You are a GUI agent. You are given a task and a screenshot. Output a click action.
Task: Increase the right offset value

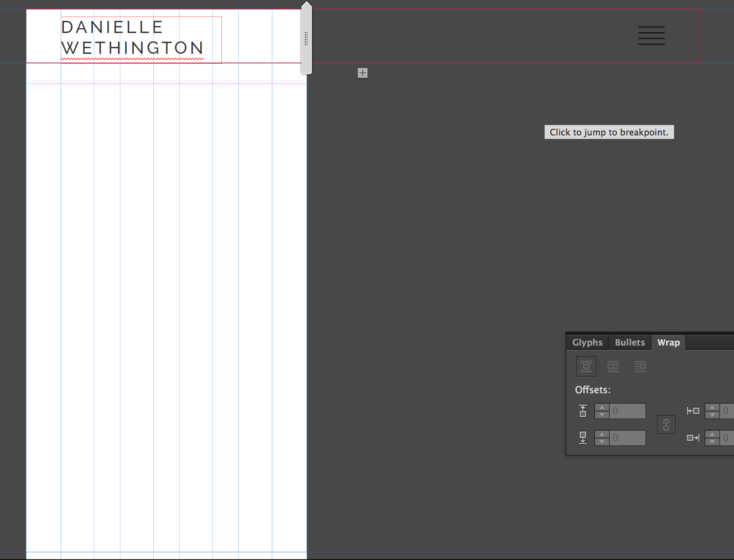pos(712,435)
